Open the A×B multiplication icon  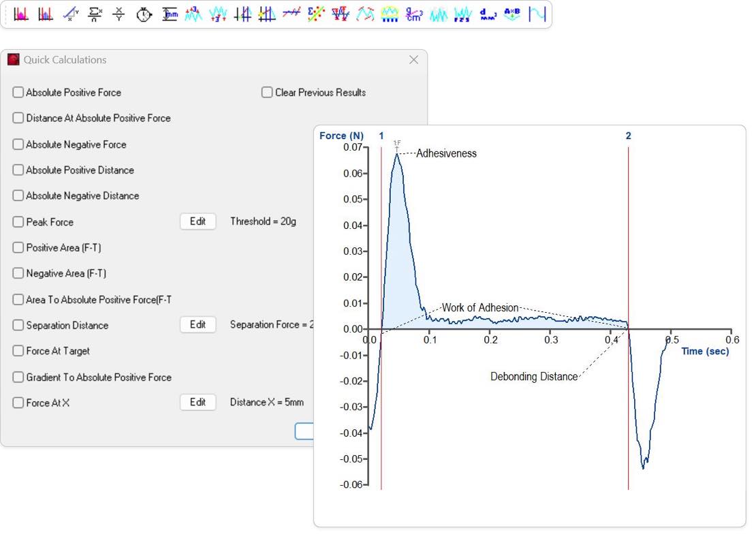point(511,14)
